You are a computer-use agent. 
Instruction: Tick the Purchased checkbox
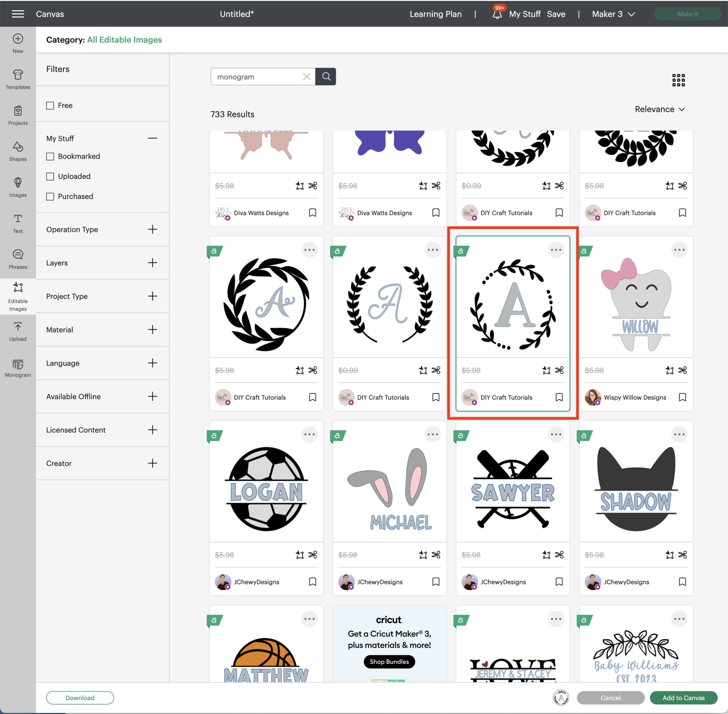point(50,197)
